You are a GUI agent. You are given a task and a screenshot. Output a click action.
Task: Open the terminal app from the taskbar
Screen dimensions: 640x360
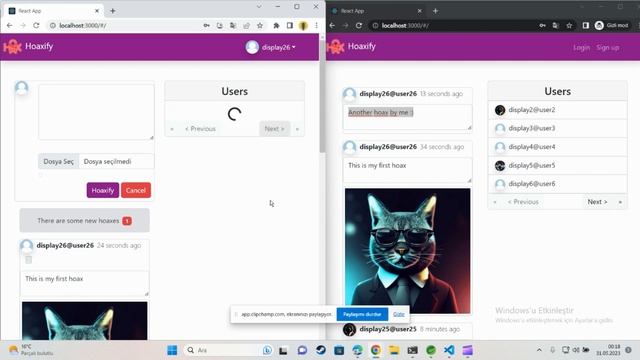413,350
